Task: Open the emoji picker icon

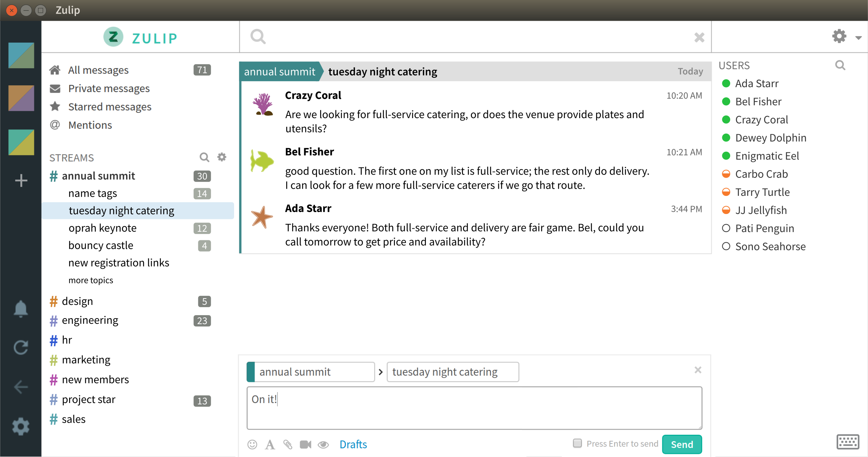Action: [252, 445]
